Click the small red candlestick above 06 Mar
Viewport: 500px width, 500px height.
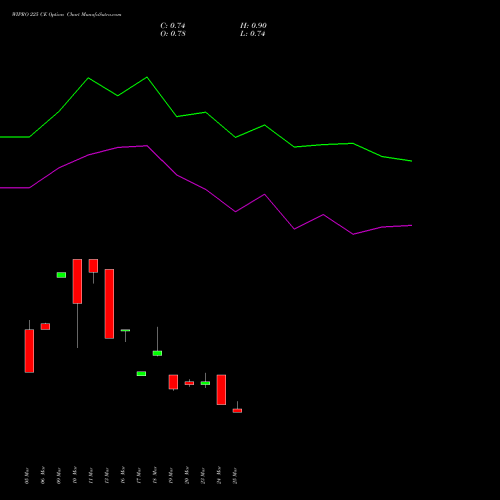[x=45, y=326]
